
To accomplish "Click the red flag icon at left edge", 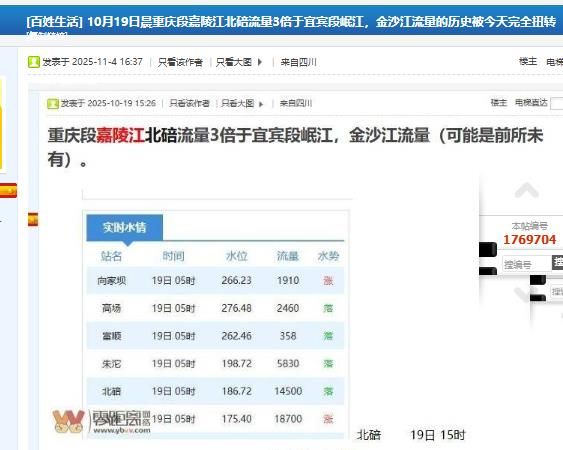I will 8,190.
